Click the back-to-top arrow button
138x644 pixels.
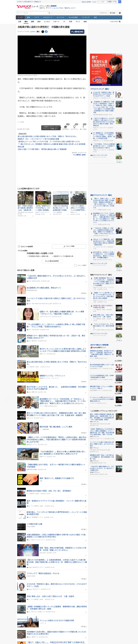tap(133, 398)
